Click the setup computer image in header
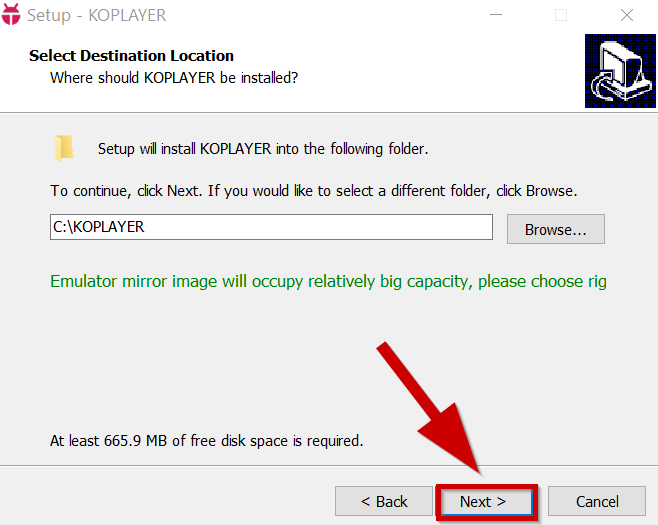This screenshot has height=525, width=658. coord(620,71)
